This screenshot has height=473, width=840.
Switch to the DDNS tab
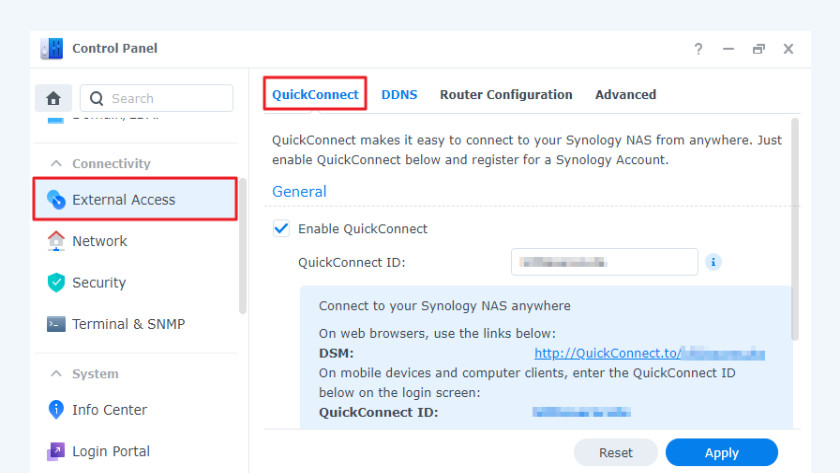point(399,95)
